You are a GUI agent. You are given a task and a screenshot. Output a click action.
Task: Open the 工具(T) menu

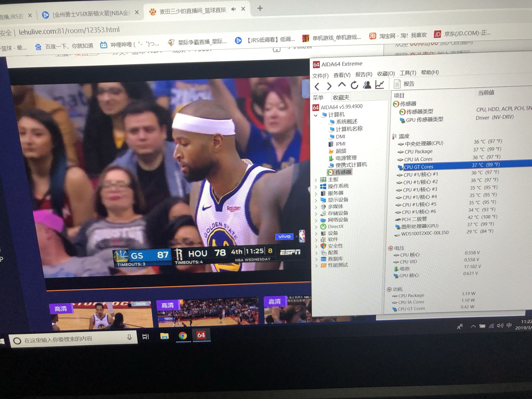(x=408, y=73)
